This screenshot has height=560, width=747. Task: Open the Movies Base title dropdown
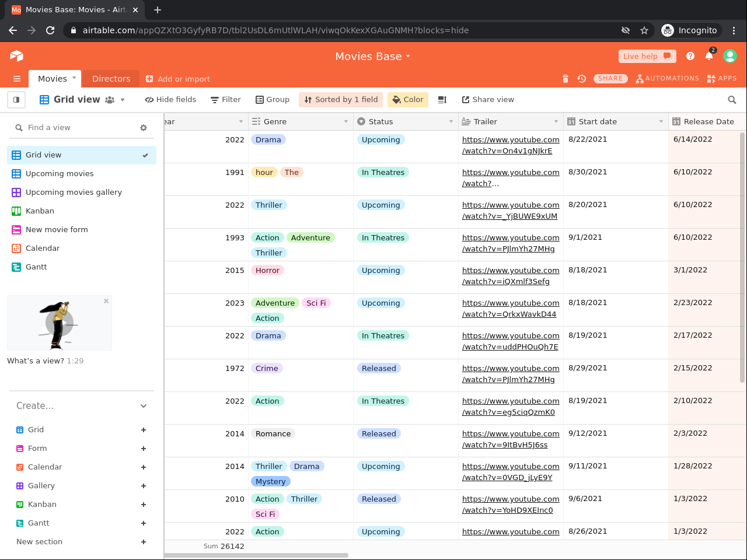coord(408,57)
